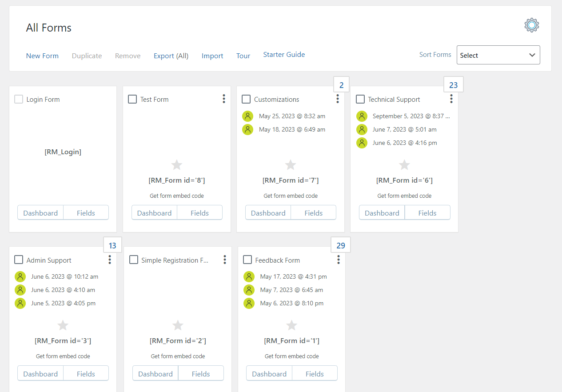The width and height of the screenshot is (562, 392).
Task: Open the Starter Guide link
Action: [x=284, y=55]
